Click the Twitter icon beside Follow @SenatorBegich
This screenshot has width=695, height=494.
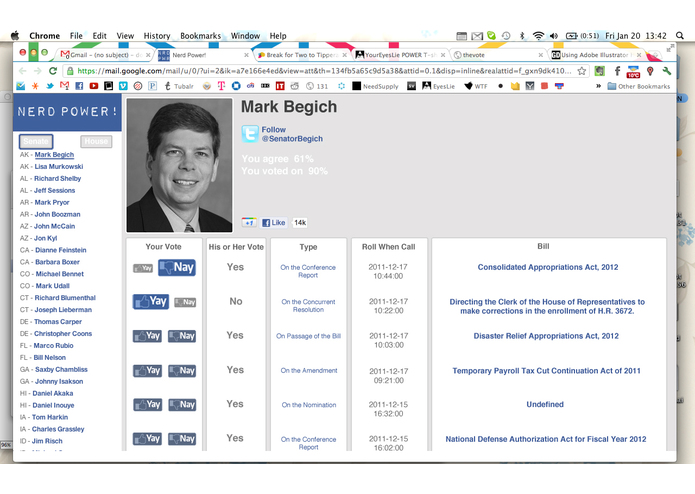coord(250,134)
